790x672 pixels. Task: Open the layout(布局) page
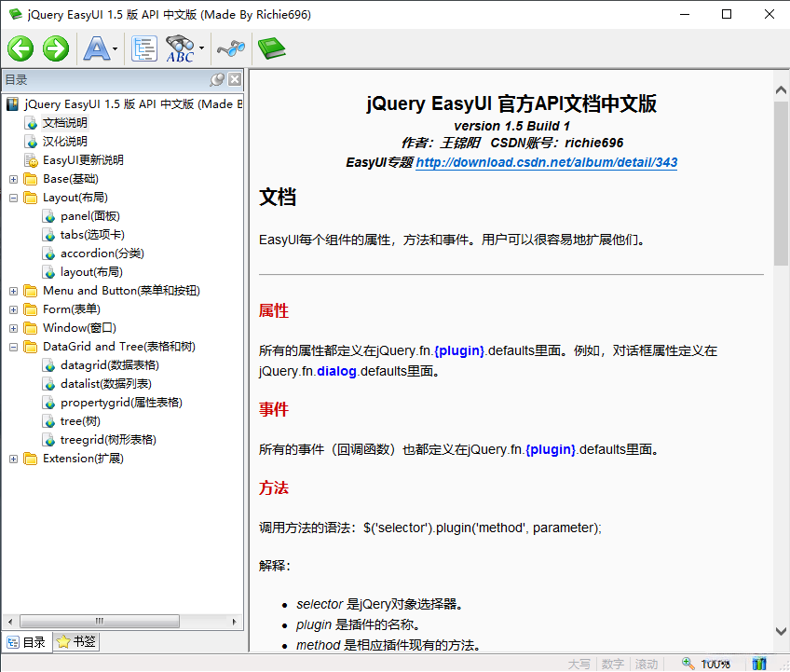(91, 272)
